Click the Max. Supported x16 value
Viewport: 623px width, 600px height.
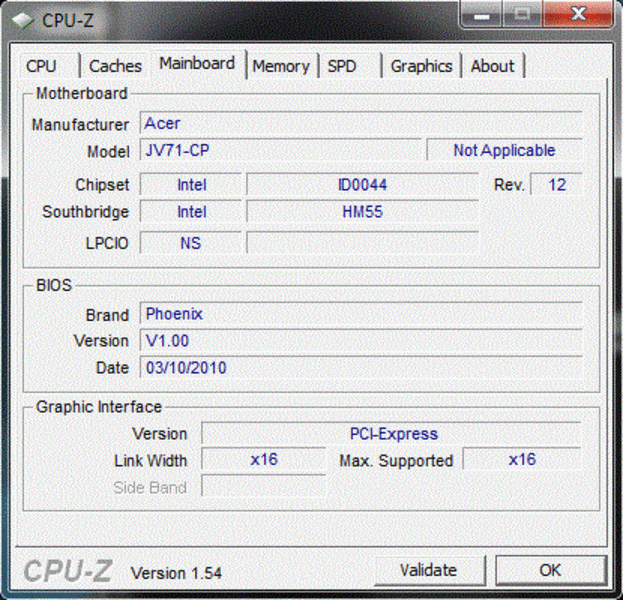(522, 460)
